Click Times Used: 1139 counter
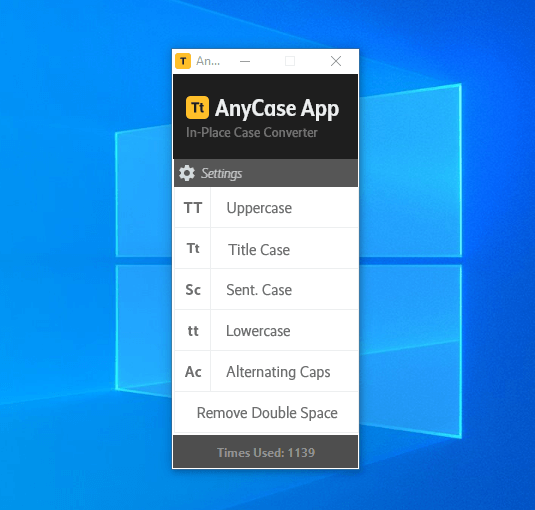Screen dimensions: 535x510 (x=266, y=452)
